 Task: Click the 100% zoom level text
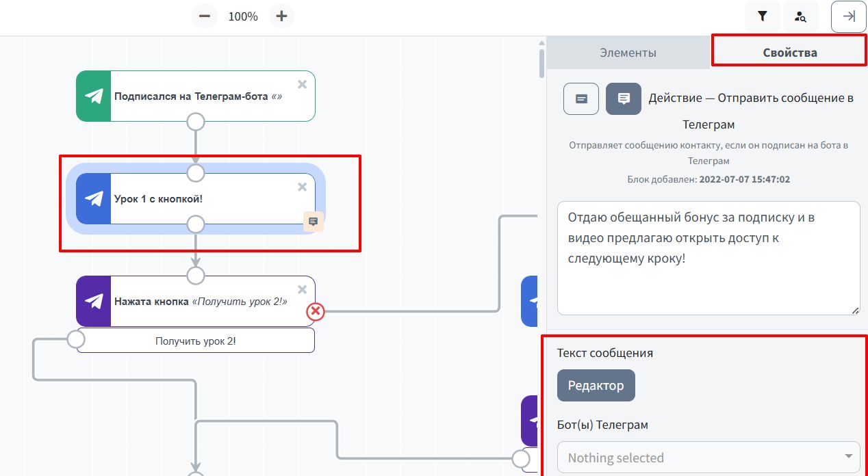tap(243, 16)
